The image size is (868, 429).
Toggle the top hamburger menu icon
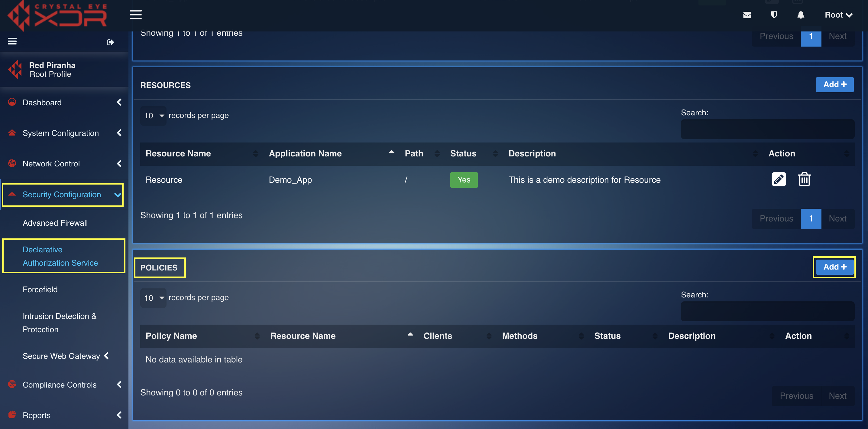[135, 15]
